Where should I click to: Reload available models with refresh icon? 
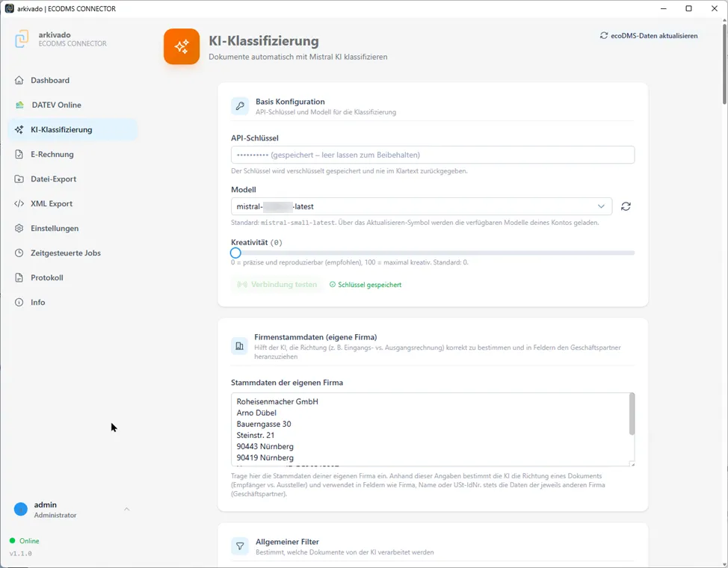(x=626, y=206)
